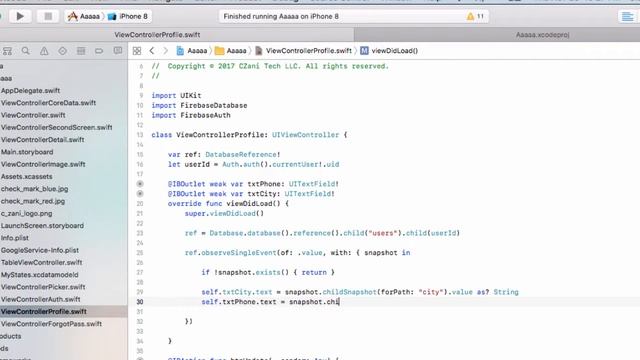The image size is (640, 360).
Task: Click the "city" string literal in code
Action: coord(431,292)
